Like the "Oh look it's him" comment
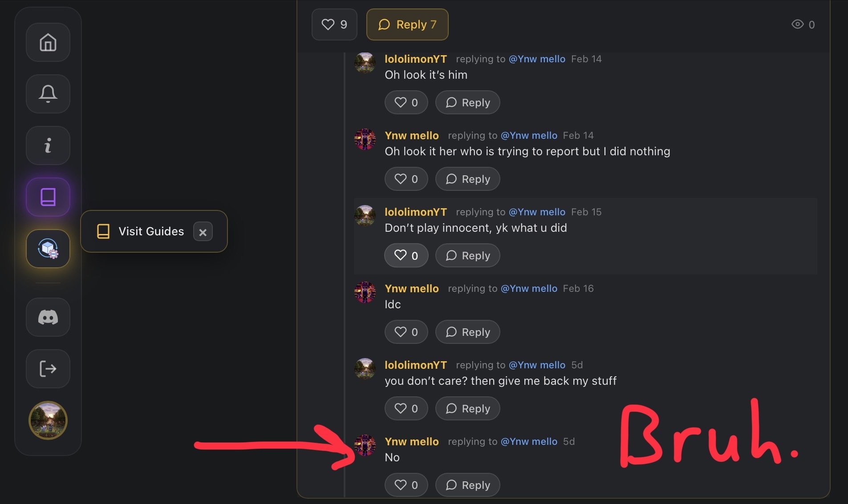Viewport: 848px width, 504px height. [x=406, y=103]
